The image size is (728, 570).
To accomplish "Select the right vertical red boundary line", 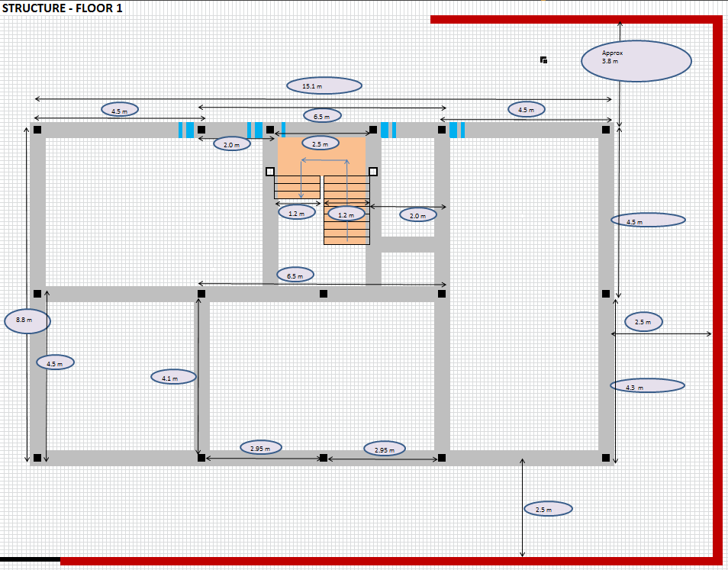I will point(719,290).
